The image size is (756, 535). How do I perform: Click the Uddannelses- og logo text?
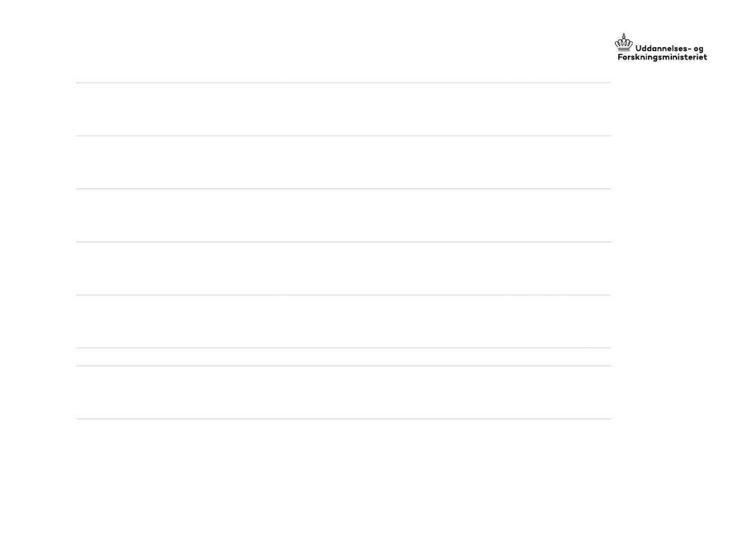tap(669, 49)
